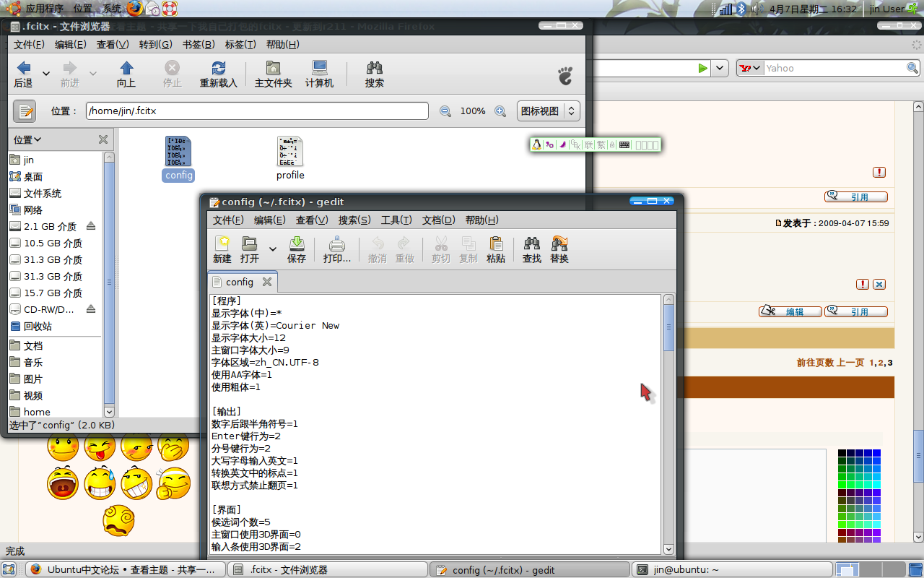
Task: Click gedit vertical scrollbar thumb
Action: (669, 328)
